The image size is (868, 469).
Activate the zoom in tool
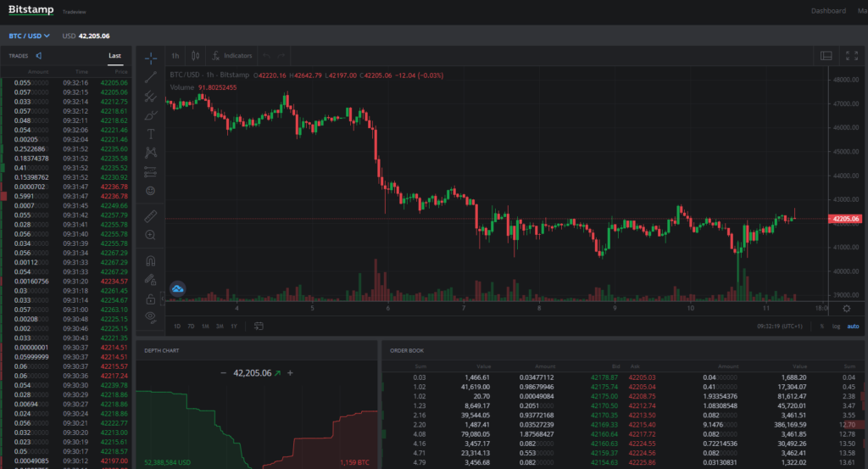click(151, 235)
